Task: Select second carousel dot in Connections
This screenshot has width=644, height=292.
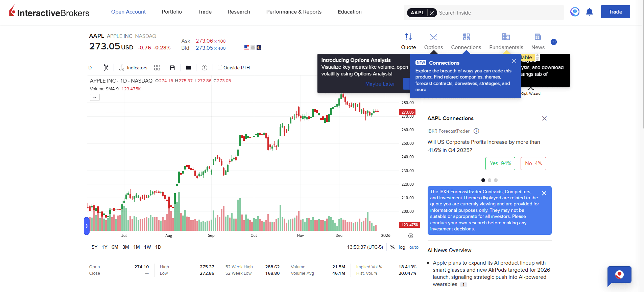Action: click(x=490, y=180)
